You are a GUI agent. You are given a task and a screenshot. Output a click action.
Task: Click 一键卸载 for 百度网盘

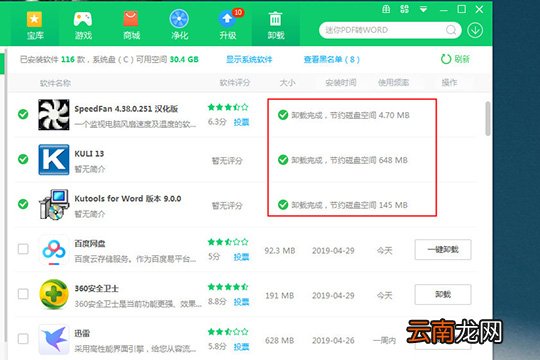pos(443,249)
